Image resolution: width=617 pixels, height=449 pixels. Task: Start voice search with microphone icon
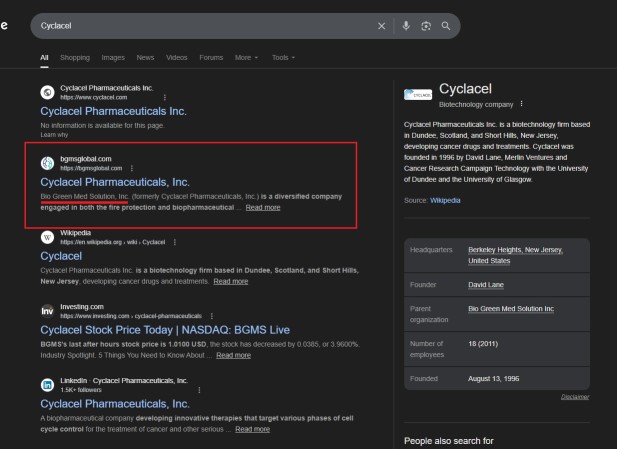tap(406, 26)
